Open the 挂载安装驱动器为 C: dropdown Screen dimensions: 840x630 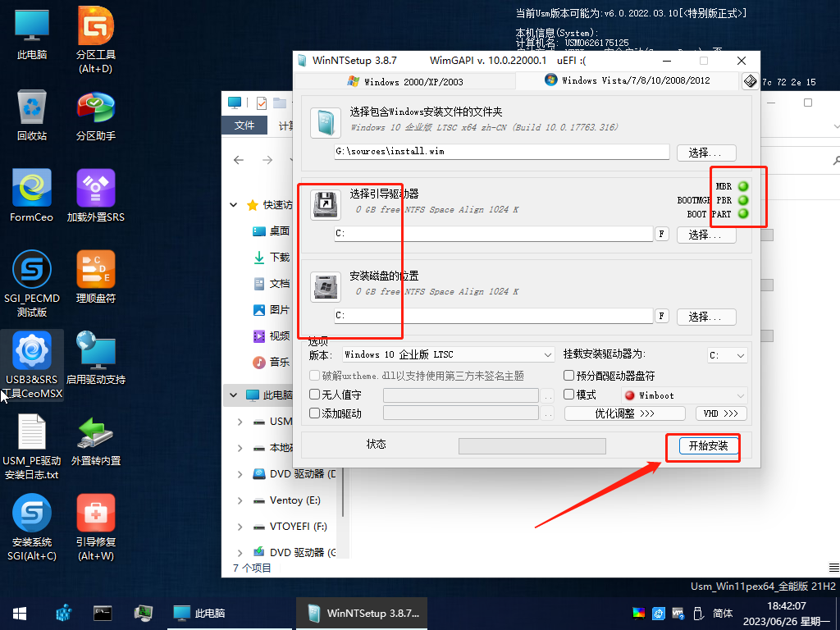click(x=727, y=355)
